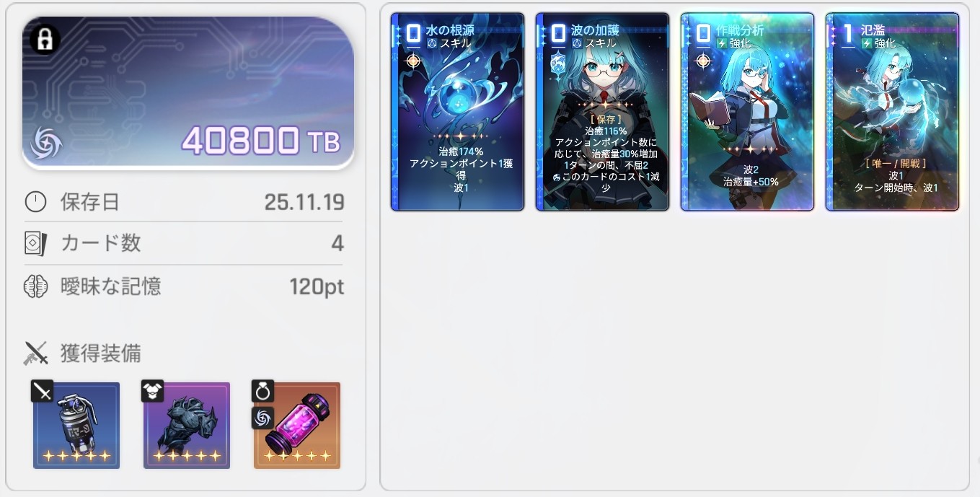Click the card deck icon beside カード数
Screen dimensions: 980x497
coord(35,244)
